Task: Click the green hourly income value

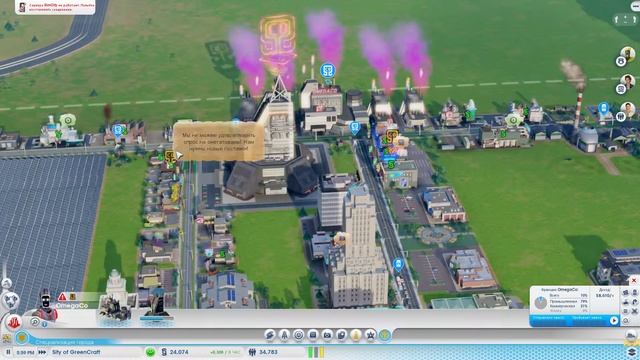Action: (x=225, y=352)
